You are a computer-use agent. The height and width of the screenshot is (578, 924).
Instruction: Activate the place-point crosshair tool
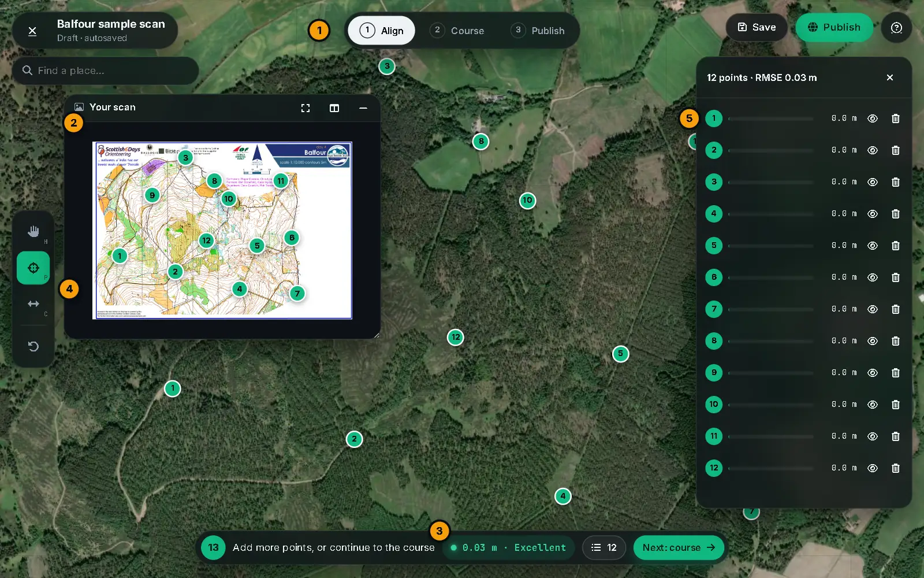33,268
